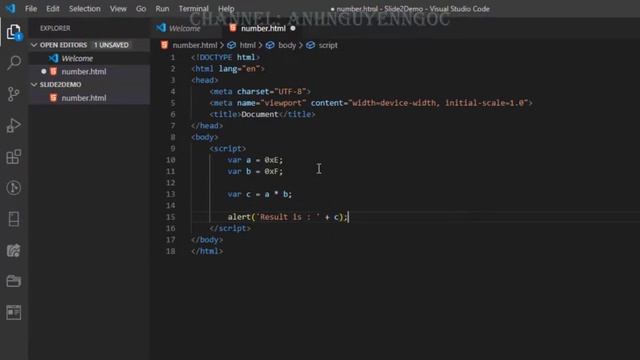
Task: Switch to the Welcome tab
Action: click(x=184, y=28)
